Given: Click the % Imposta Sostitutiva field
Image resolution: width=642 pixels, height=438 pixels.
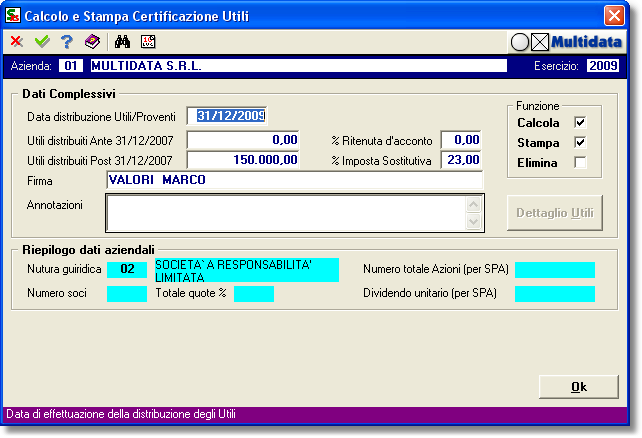Looking at the screenshot, I should pyautogui.click(x=461, y=160).
